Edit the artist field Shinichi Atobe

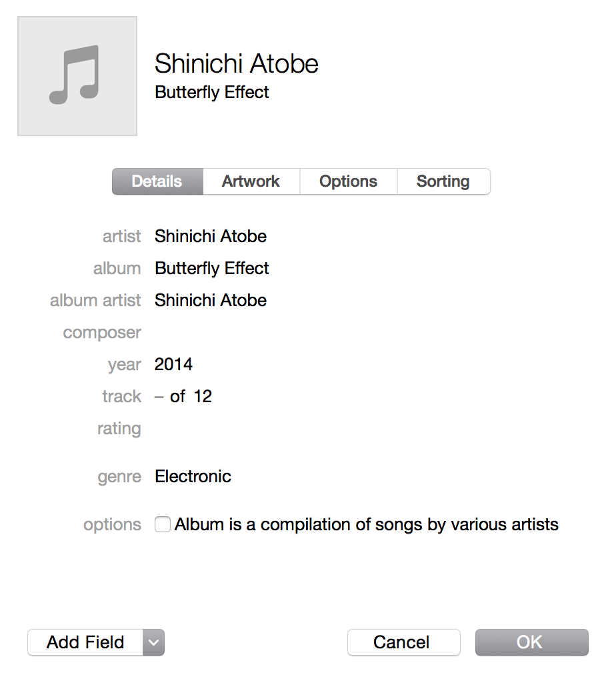pos(211,237)
